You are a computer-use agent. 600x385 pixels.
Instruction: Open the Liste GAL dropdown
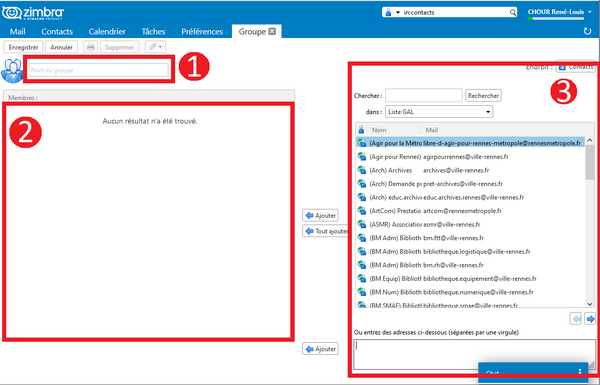tap(439, 112)
